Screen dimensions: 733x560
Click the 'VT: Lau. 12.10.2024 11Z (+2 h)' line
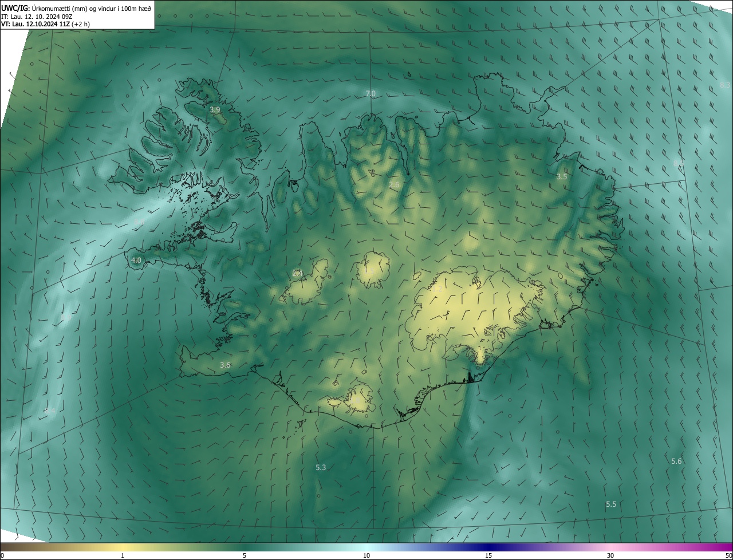[x=45, y=24]
